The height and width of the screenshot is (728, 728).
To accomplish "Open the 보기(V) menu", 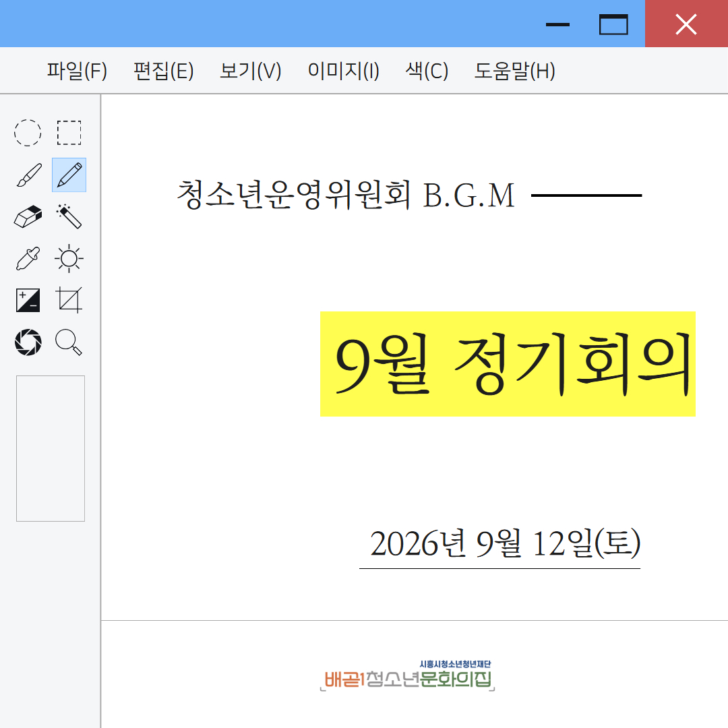I will pyautogui.click(x=251, y=71).
